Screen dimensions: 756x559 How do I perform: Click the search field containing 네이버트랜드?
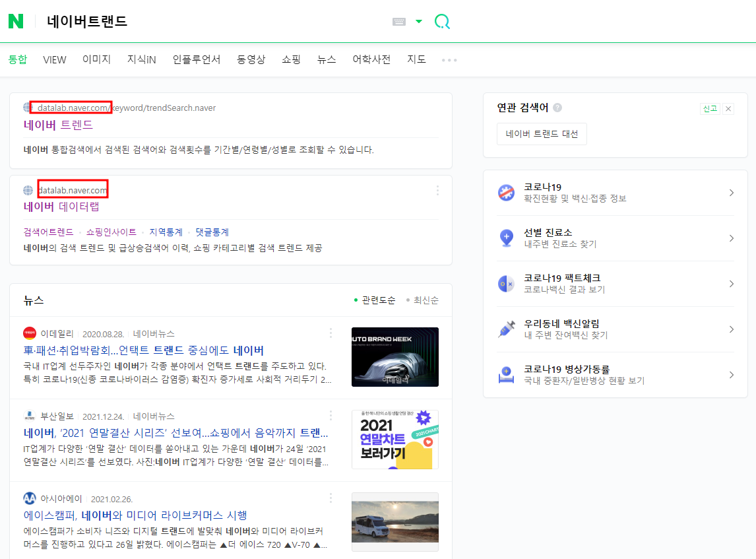[x=212, y=21]
